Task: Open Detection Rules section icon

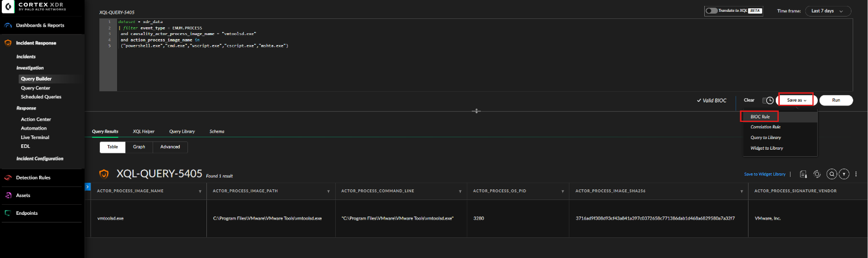Action: pyautogui.click(x=8, y=178)
